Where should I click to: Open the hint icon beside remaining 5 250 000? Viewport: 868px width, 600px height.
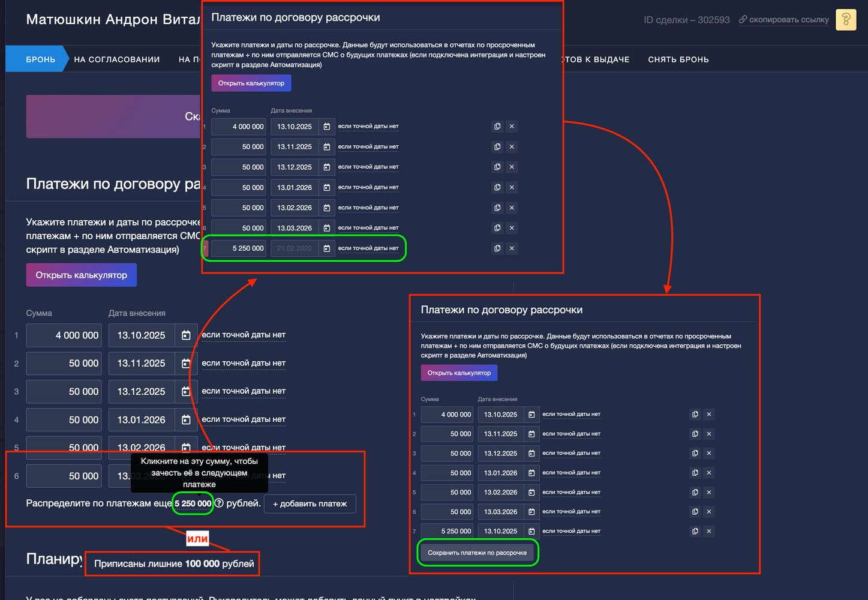(219, 503)
